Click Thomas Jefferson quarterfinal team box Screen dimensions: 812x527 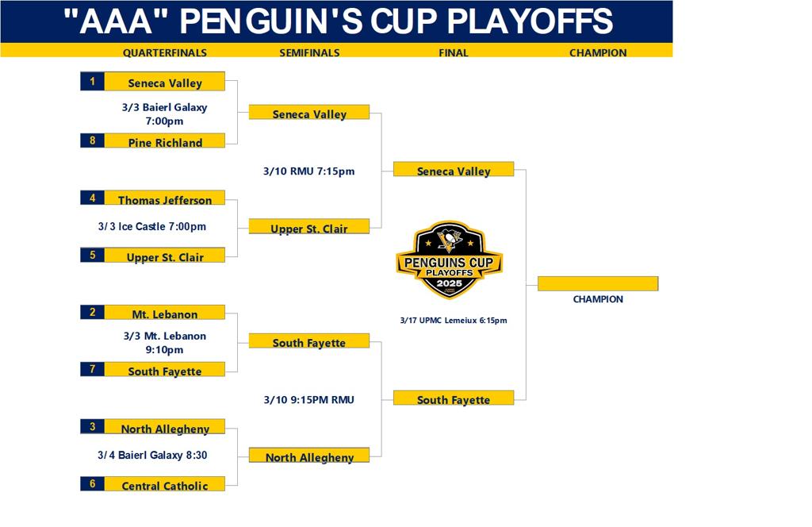click(x=165, y=198)
